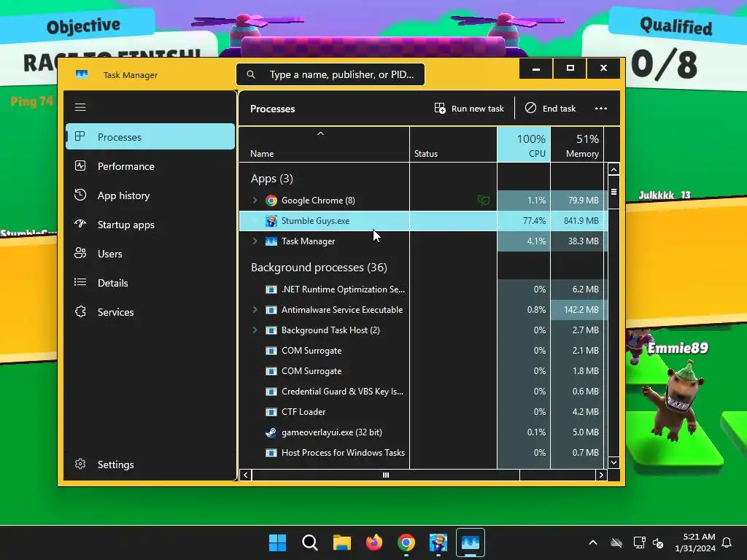
Task: Click the vertical scrollbar thumb
Action: 614,192
